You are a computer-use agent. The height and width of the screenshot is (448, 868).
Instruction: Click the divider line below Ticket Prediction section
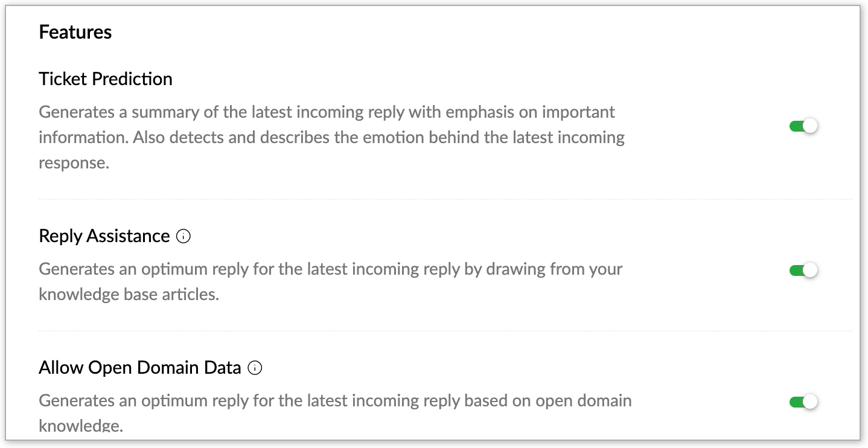point(445,199)
